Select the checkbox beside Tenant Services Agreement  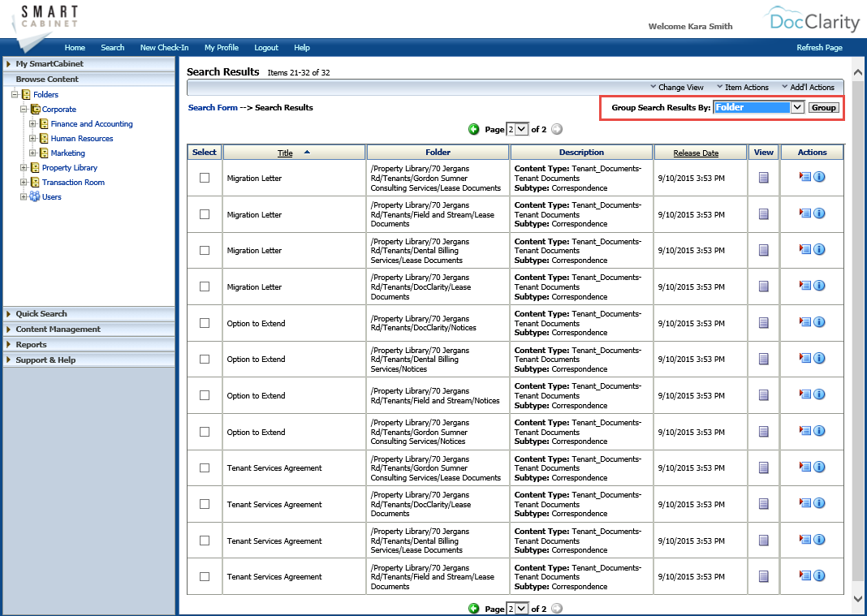[204, 467]
